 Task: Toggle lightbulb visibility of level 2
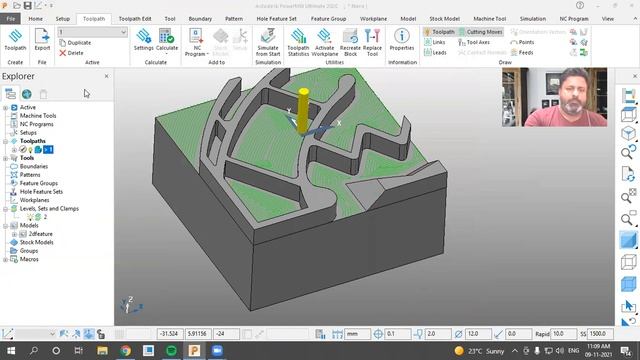pos(30,217)
